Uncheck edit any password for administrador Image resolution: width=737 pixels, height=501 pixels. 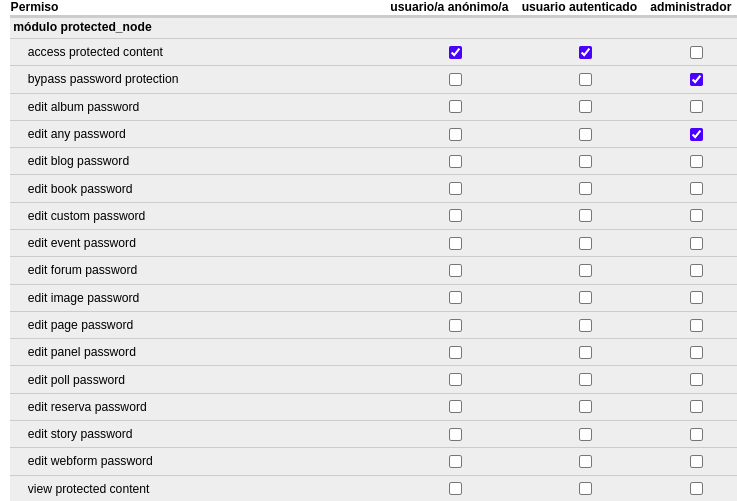tap(696, 134)
